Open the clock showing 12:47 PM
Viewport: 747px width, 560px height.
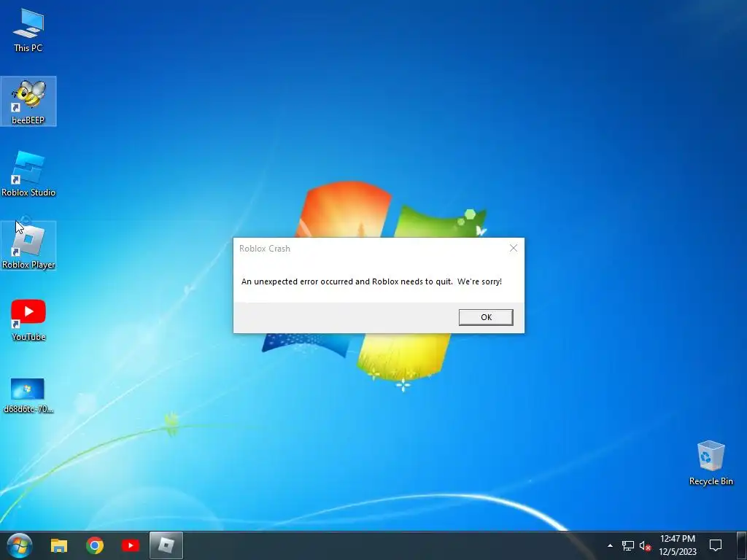(678, 545)
